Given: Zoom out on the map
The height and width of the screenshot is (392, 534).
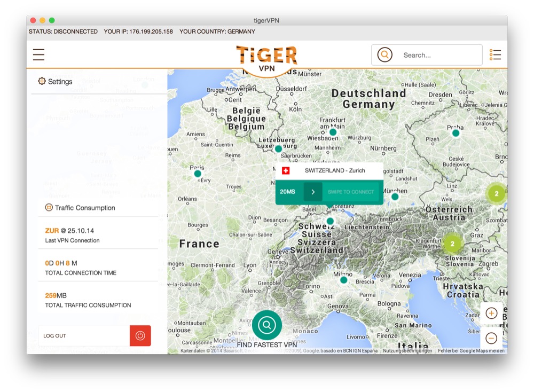Looking at the screenshot, I should pyautogui.click(x=491, y=338).
